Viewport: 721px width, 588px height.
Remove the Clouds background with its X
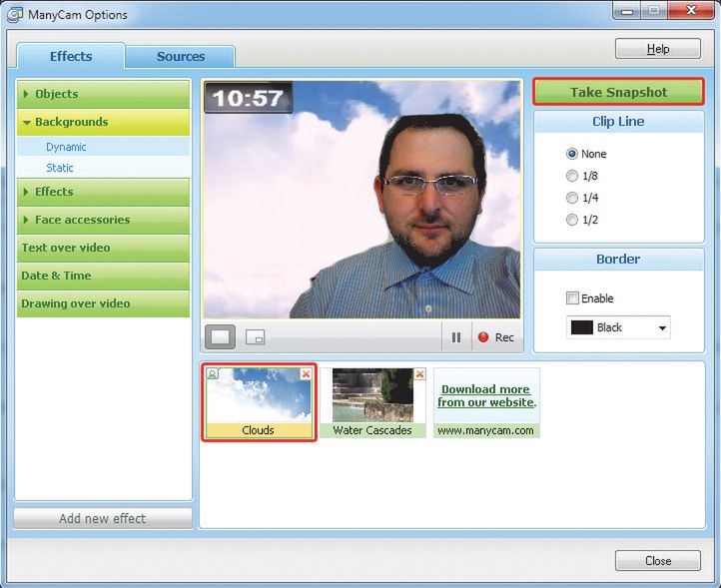[306, 374]
